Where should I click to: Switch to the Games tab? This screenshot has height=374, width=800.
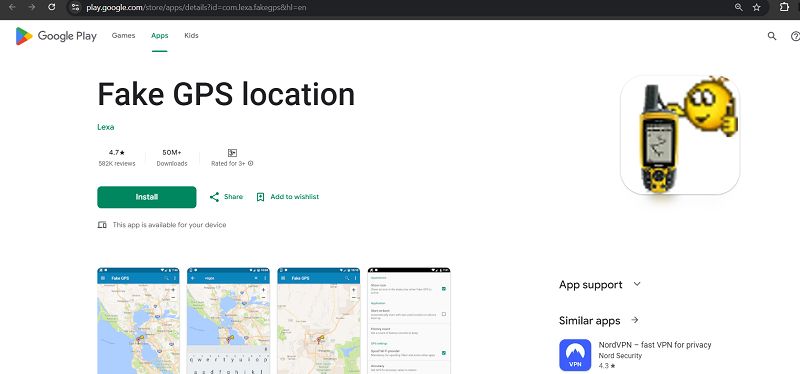123,36
